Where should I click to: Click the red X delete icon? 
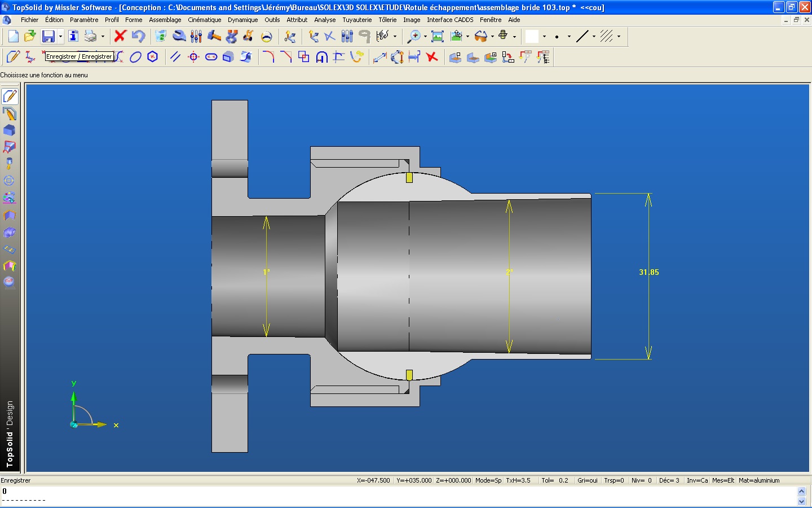click(x=120, y=37)
